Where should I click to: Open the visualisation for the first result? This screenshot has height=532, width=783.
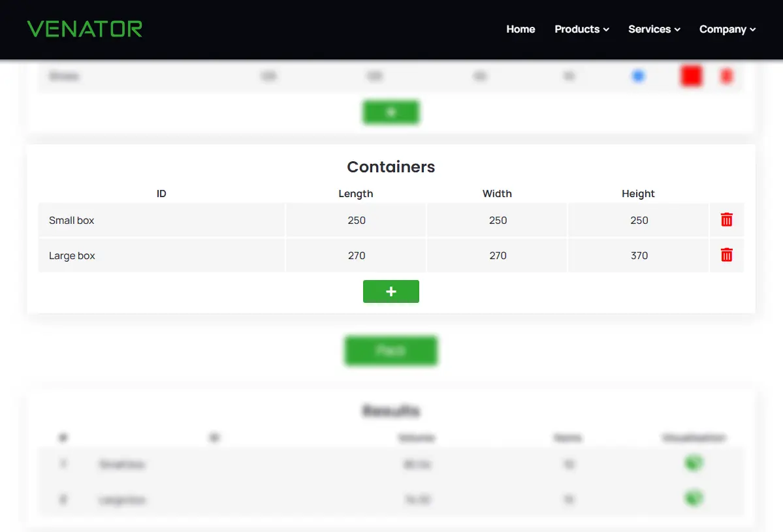tap(694, 463)
